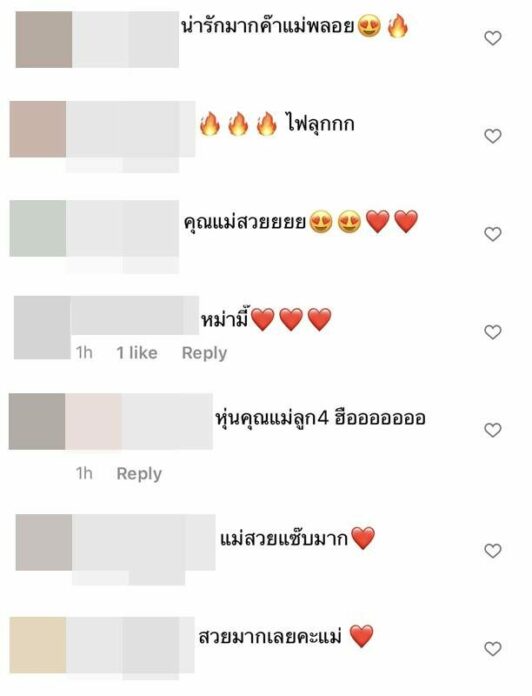Open blurred username of 'แม่สวยแซ็บมาก' commenter
Image resolution: width=532 pixels, height=696 pixels.
click(144, 542)
